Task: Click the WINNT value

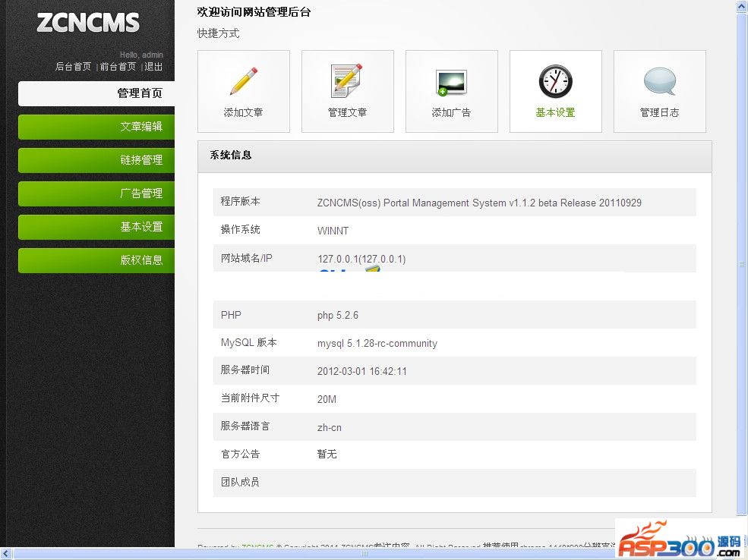Action: click(x=333, y=231)
